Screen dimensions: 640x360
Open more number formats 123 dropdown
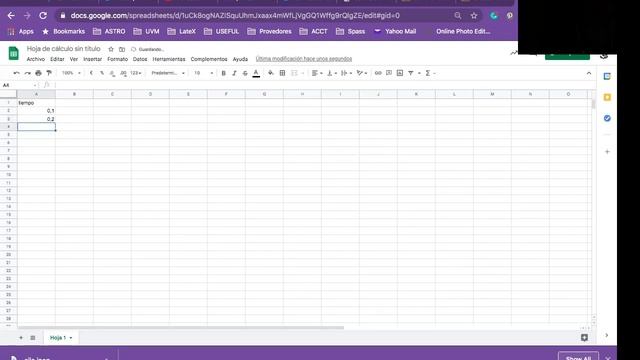click(x=136, y=73)
